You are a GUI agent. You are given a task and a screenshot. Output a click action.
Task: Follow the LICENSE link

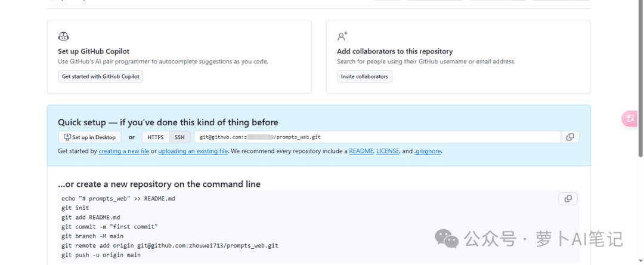(x=388, y=151)
